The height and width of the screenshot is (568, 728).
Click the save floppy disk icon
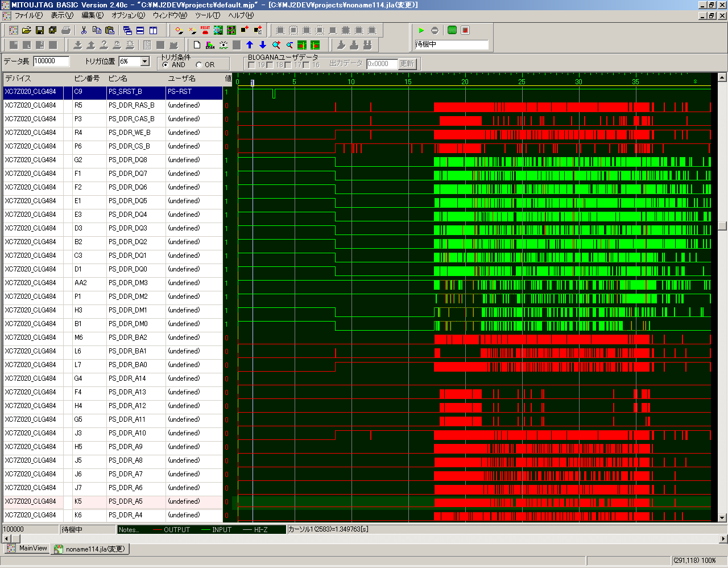click(39, 30)
